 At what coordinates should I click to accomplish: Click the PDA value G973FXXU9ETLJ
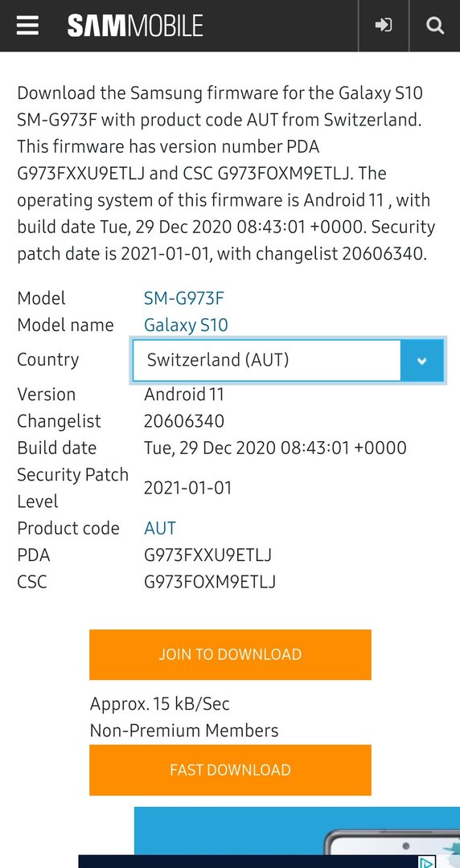point(207,555)
